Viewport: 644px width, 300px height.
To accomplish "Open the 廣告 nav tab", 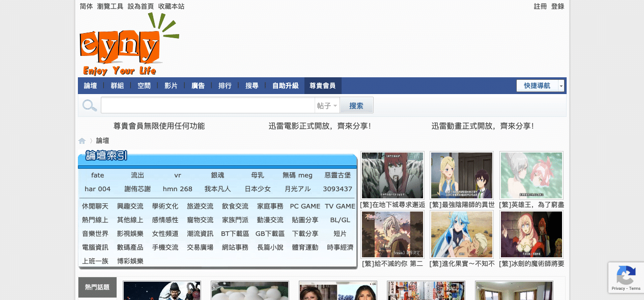I will (198, 86).
